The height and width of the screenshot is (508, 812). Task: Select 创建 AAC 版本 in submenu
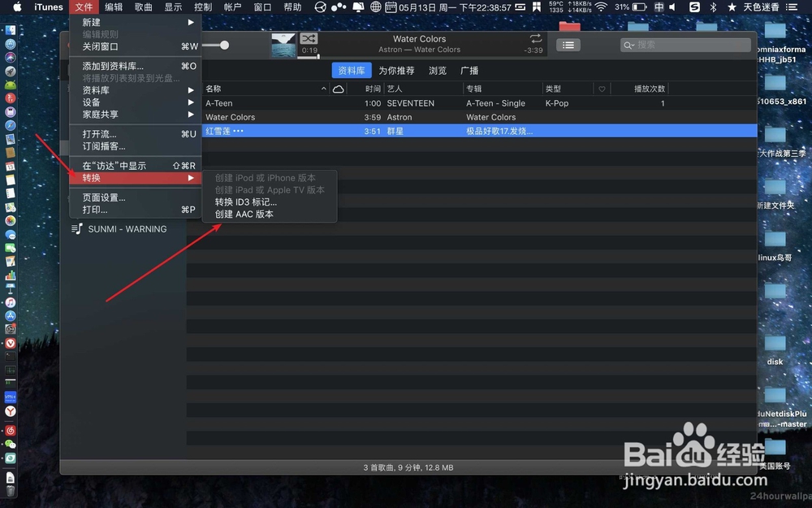click(270, 214)
